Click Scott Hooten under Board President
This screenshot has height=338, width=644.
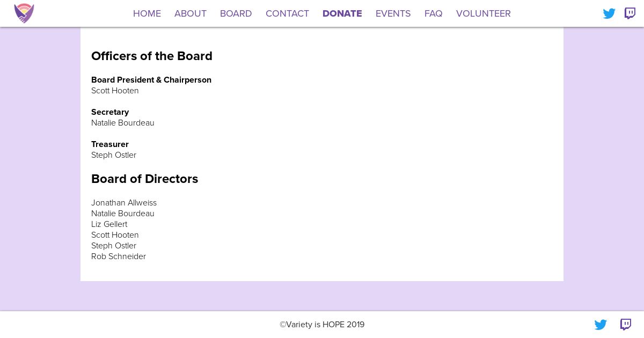115,91
